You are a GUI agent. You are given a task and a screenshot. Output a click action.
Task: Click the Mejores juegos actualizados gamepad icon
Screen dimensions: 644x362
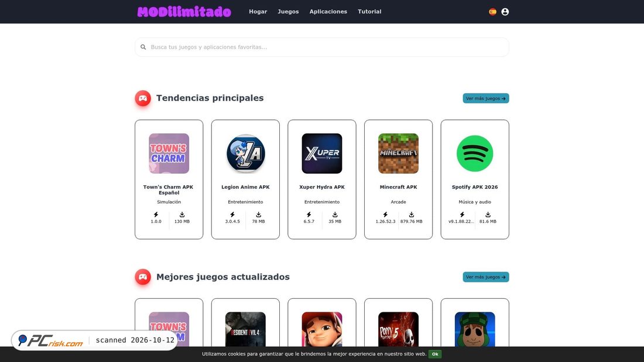click(x=143, y=277)
